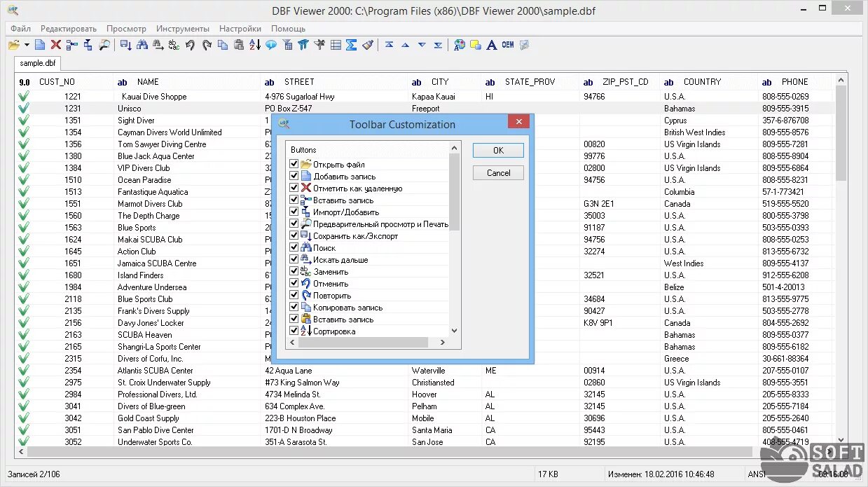Go to first record toolbar arrow
The height and width of the screenshot is (487, 868).
tap(390, 45)
